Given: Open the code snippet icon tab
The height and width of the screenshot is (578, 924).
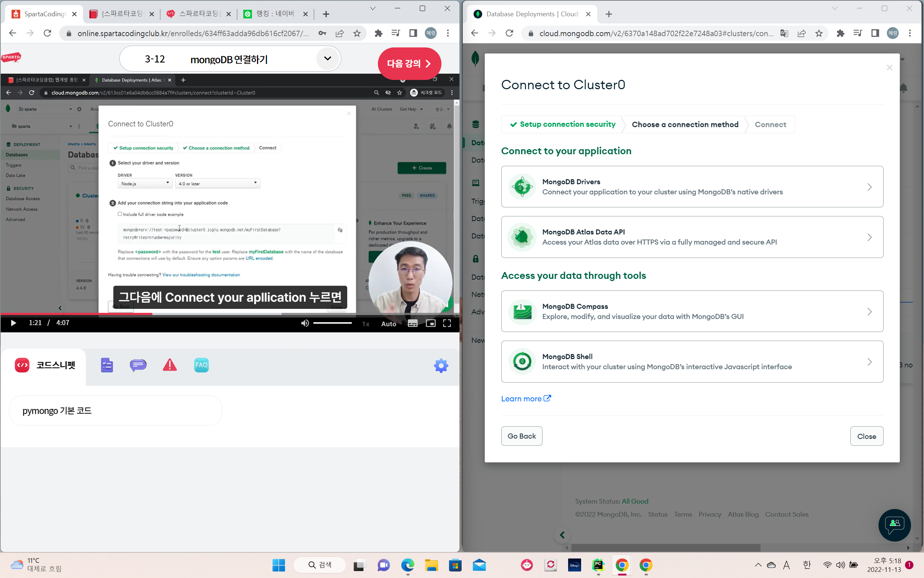Looking at the screenshot, I should (x=22, y=365).
